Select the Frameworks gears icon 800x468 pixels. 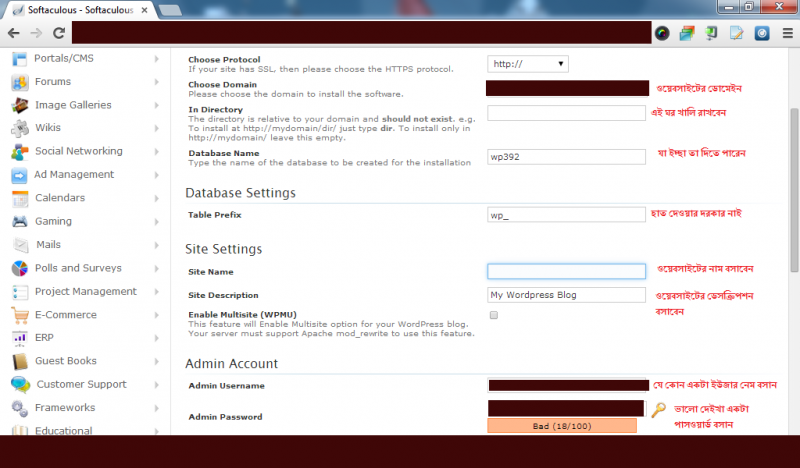(19, 408)
